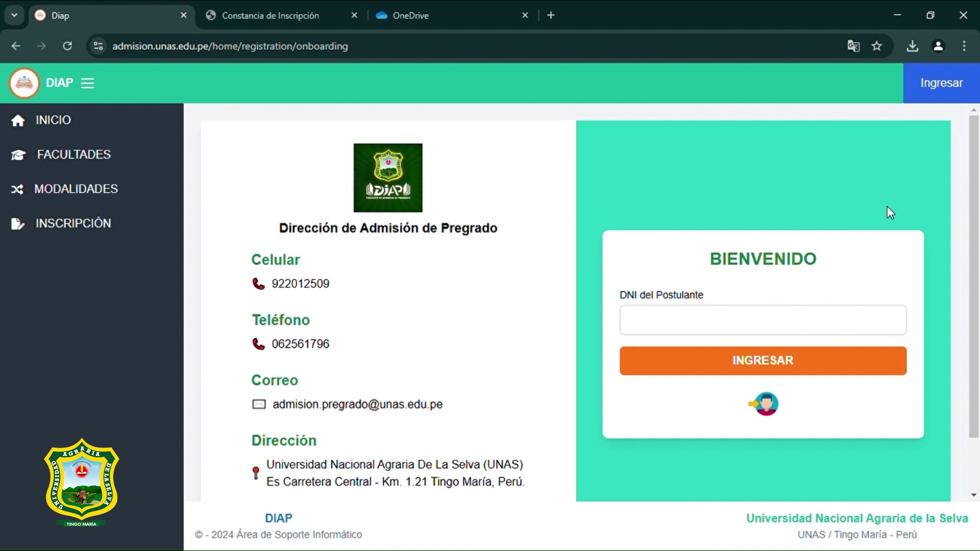Click the DIAP footer link

(x=278, y=518)
